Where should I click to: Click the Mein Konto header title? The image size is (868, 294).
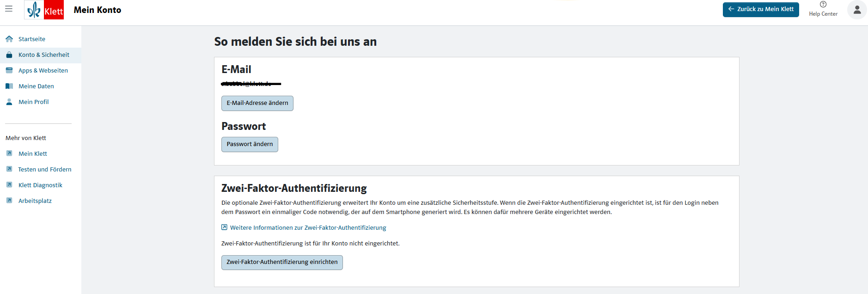(98, 10)
